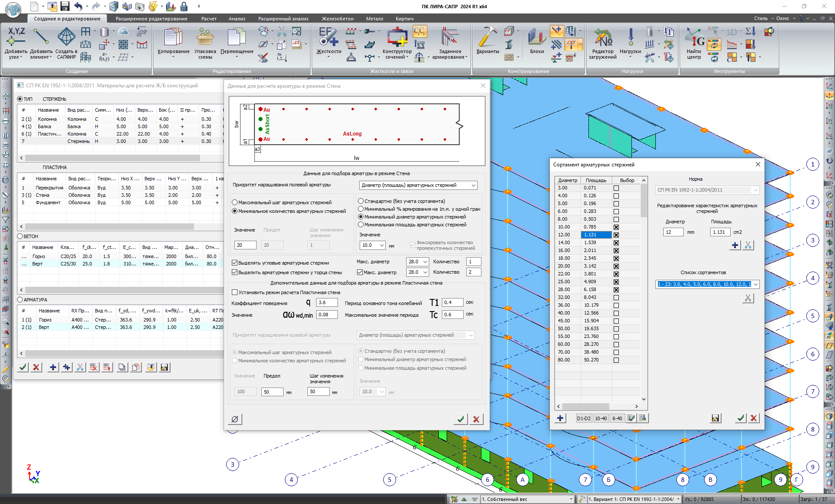Open the Расчет ribbon tab
835x504 pixels.
[x=209, y=19]
